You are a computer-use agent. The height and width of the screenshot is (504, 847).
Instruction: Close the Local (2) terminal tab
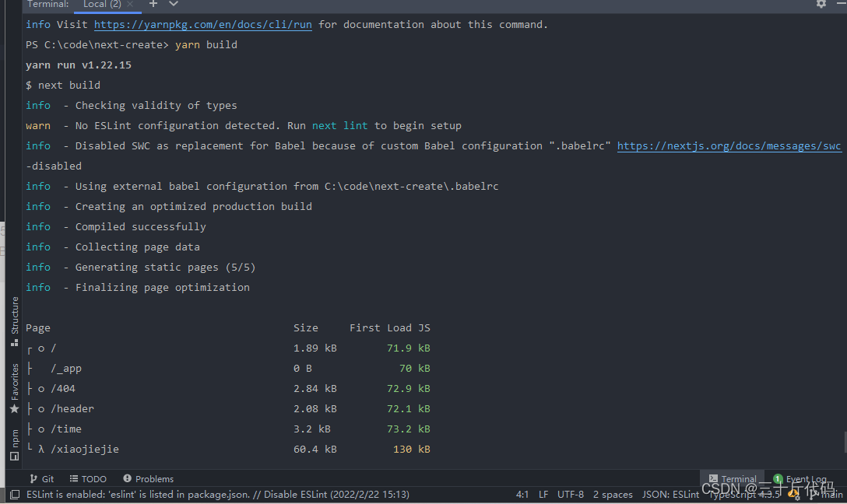pyautogui.click(x=130, y=4)
